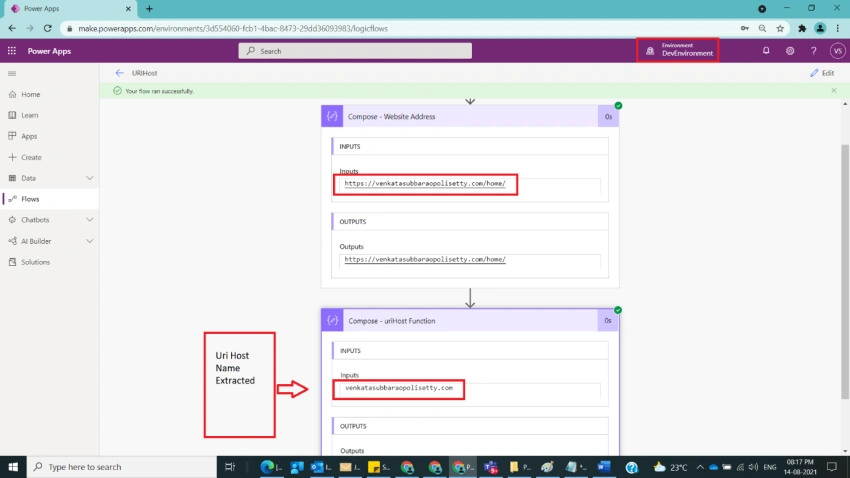The width and height of the screenshot is (850, 478).
Task: Select the Power Apps browser tab
Action: (70, 9)
